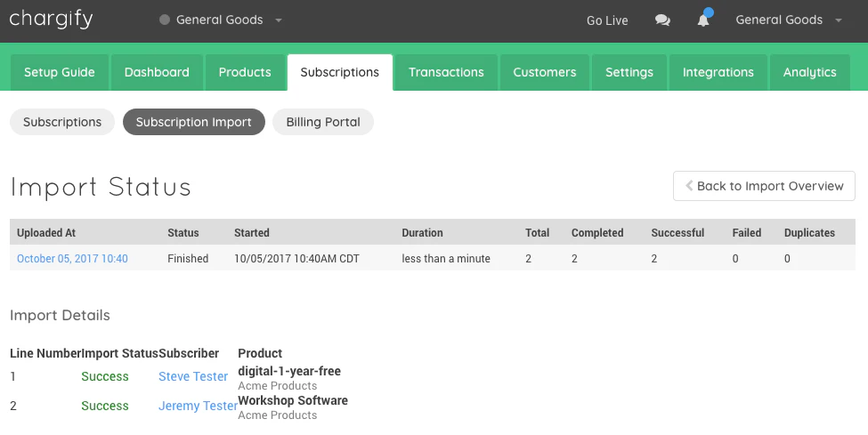Open the Analytics tab
This screenshot has width=868, height=435.
coord(809,72)
